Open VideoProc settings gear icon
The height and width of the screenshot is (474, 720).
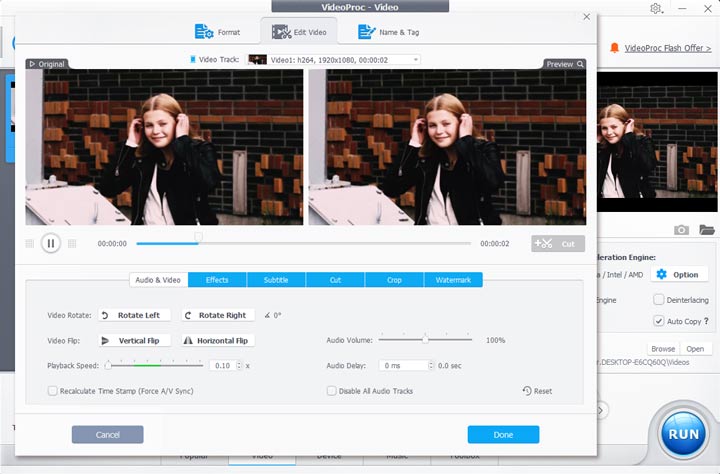tap(656, 8)
